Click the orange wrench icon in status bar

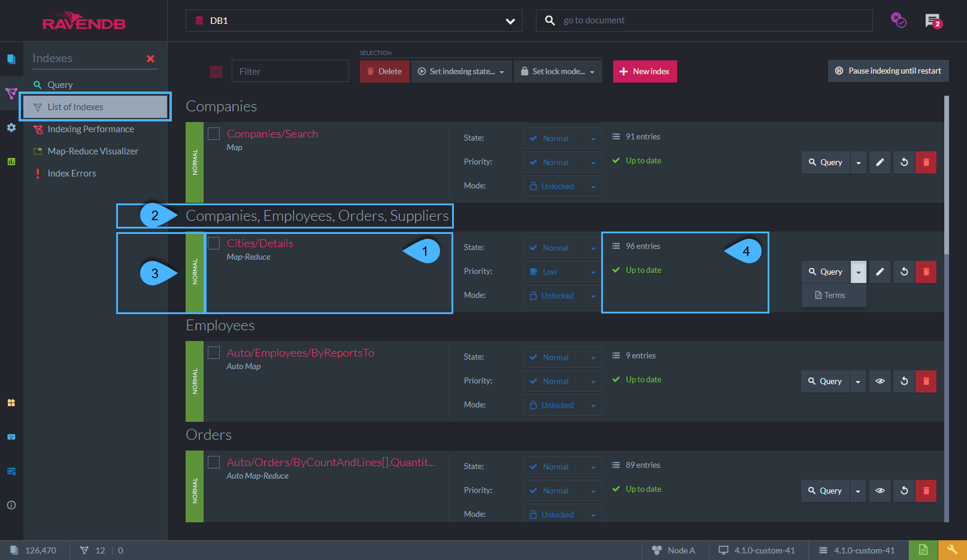(x=952, y=550)
